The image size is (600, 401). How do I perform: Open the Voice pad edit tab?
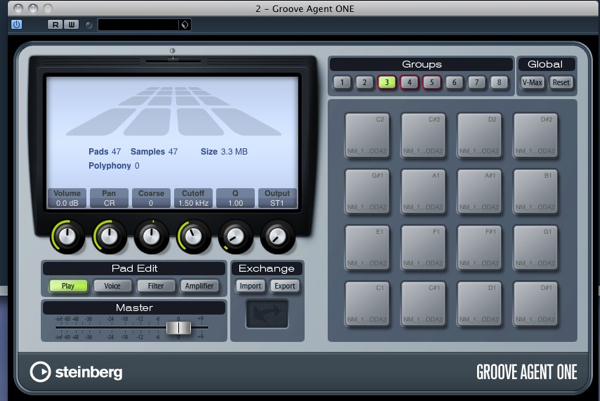(x=112, y=286)
